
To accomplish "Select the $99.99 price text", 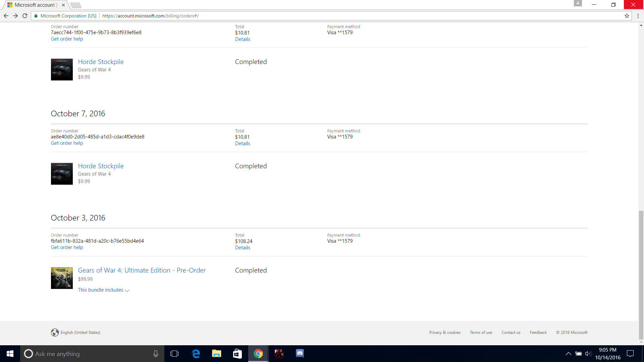I will 85,279.
